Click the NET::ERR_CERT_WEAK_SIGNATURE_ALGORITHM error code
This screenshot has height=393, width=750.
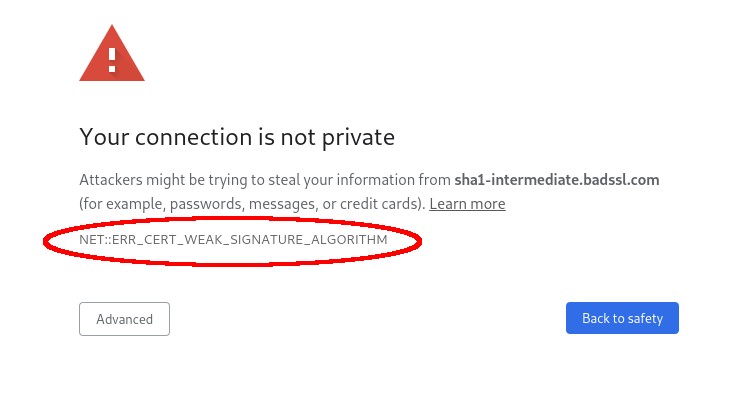(x=233, y=239)
